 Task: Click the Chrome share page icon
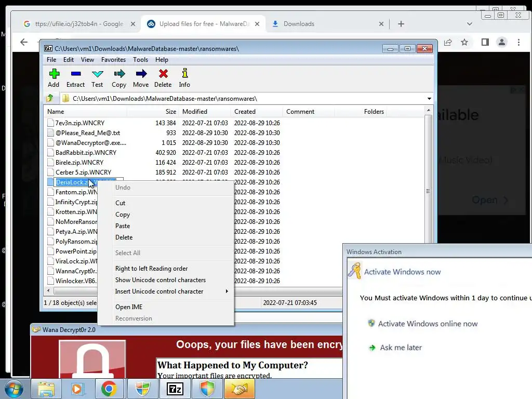pyautogui.click(x=448, y=42)
